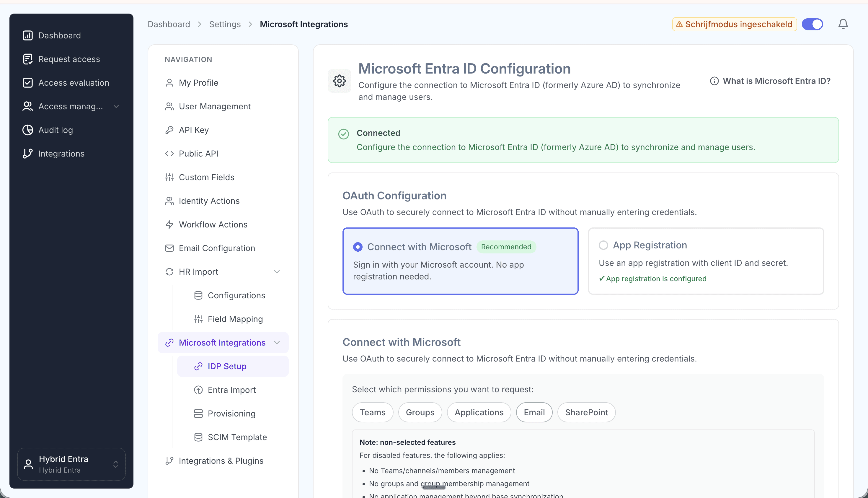Click the Access management users icon
The height and width of the screenshot is (498, 868).
coord(28,106)
